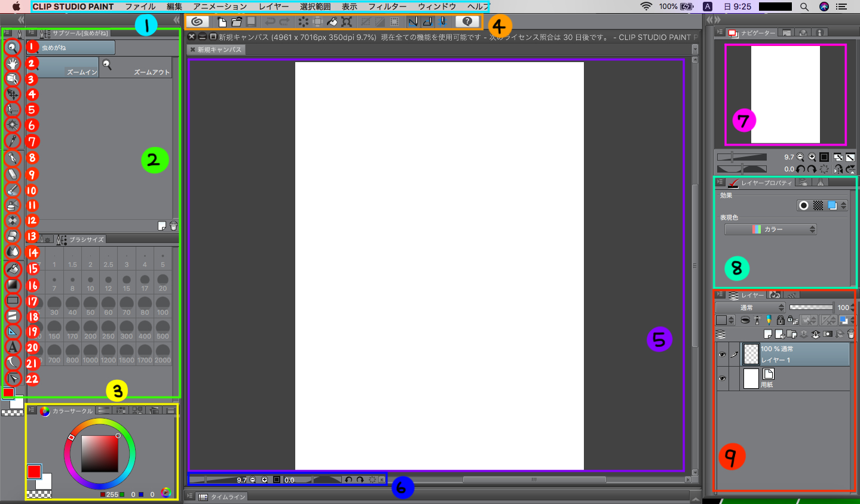
Task: Select the Hand (move) tool
Action: coord(12,63)
